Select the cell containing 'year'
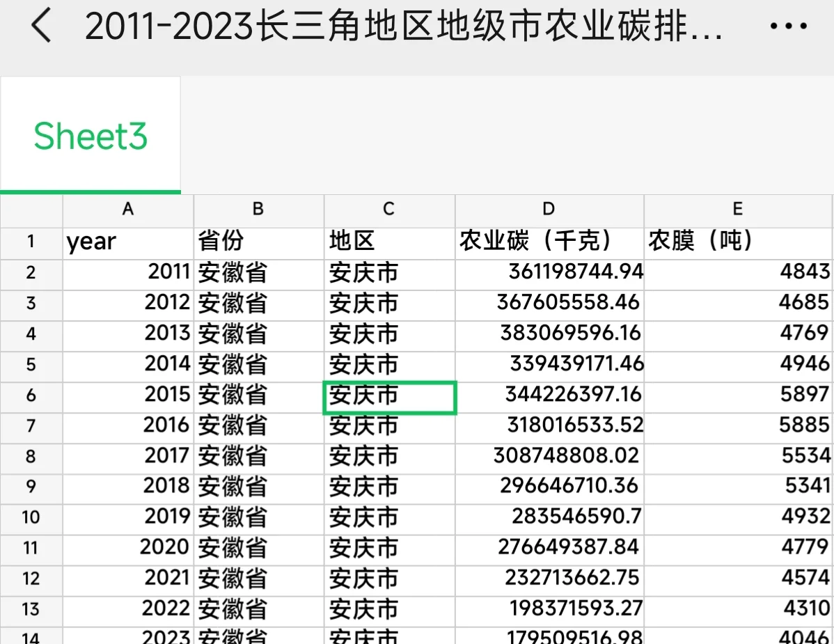This screenshot has height=644, width=834. click(127, 242)
